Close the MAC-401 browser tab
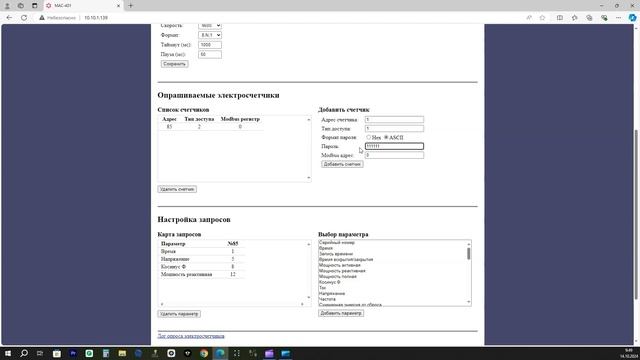This screenshot has width=640, height=360. click(x=118, y=6)
